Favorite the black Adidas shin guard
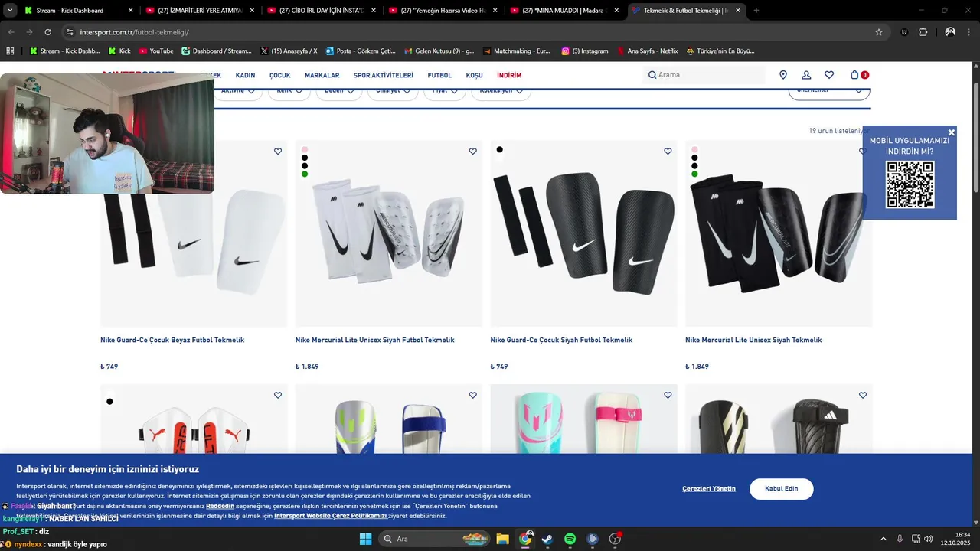 point(863,396)
